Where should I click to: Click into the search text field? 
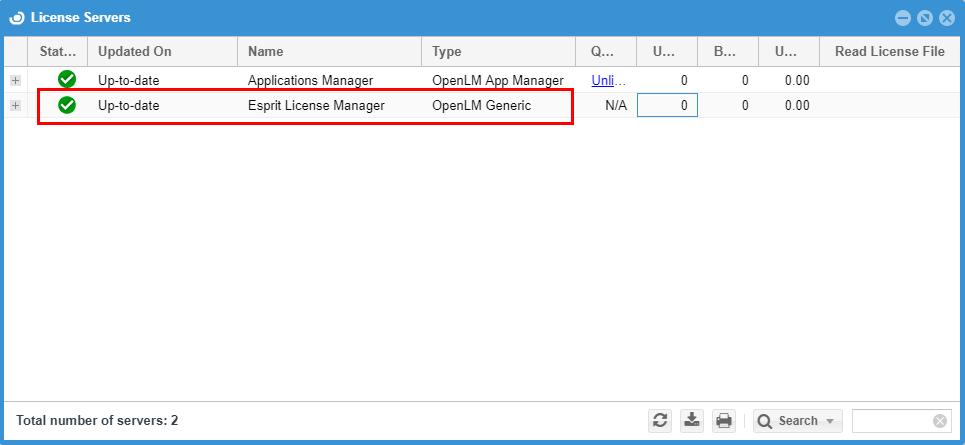[x=890, y=421]
